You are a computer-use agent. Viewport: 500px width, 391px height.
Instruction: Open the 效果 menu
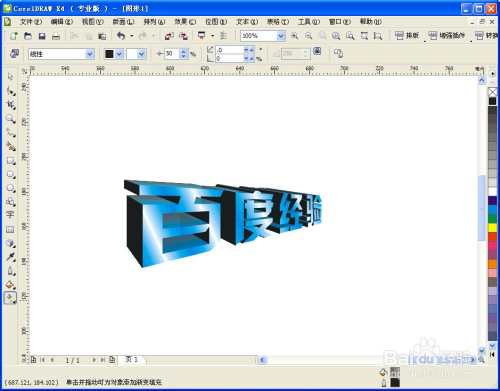[x=185, y=22]
